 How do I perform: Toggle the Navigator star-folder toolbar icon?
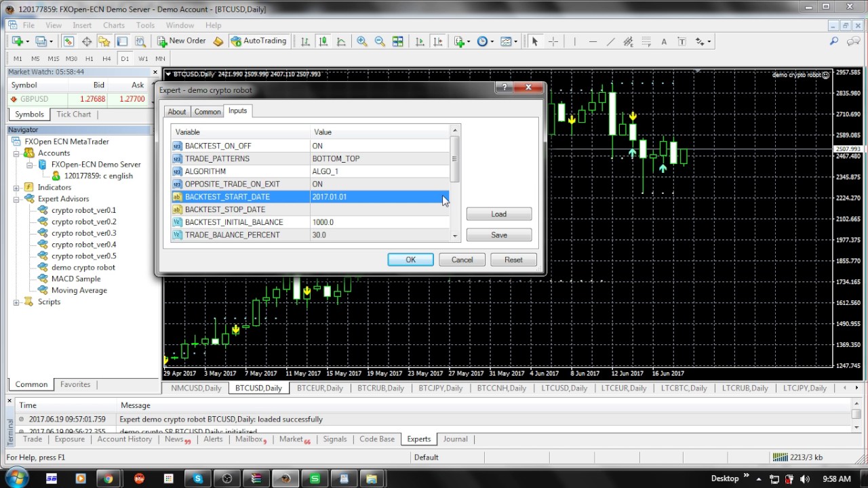point(104,41)
